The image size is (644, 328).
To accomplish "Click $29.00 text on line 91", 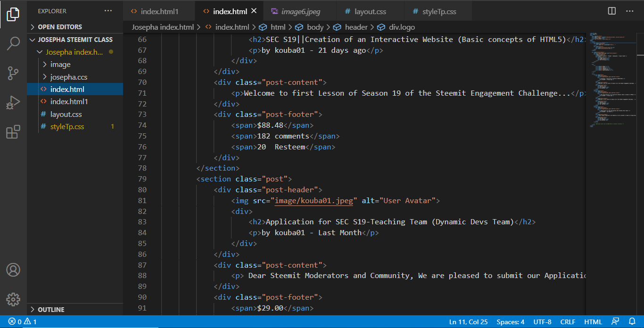I will tap(270, 308).
